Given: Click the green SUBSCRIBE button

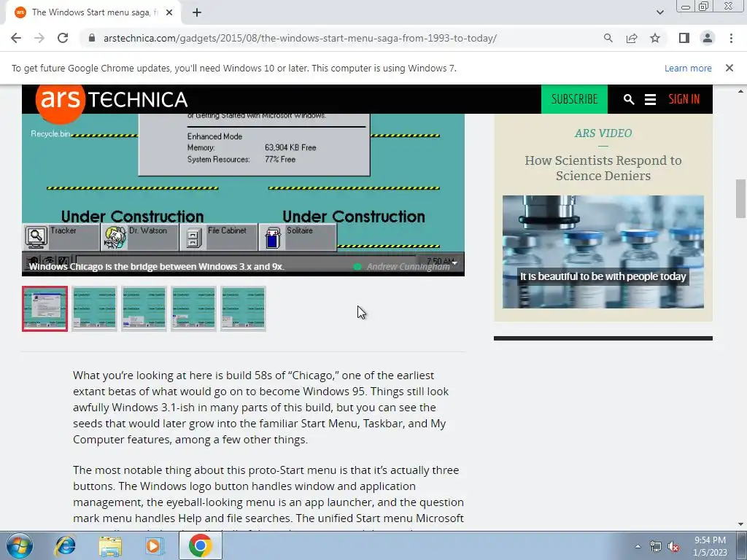Looking at the screenshot, I should (x=574, y=99).
